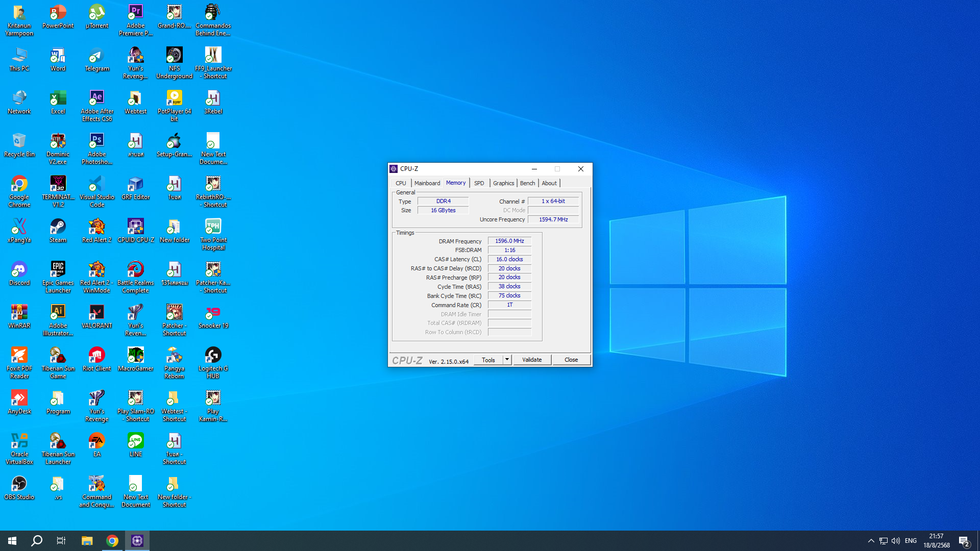Switch to the SPD tab
The image size is (980, 551).
pos(479,183)
